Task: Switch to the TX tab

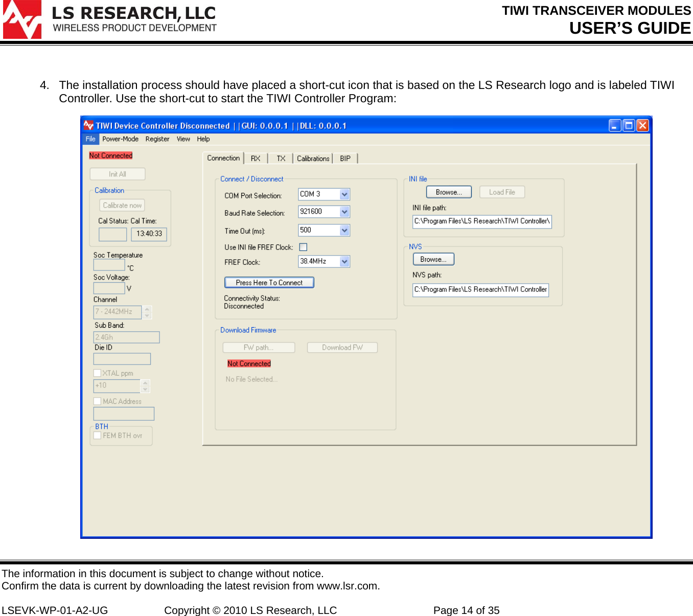Action: pos(281,158)
